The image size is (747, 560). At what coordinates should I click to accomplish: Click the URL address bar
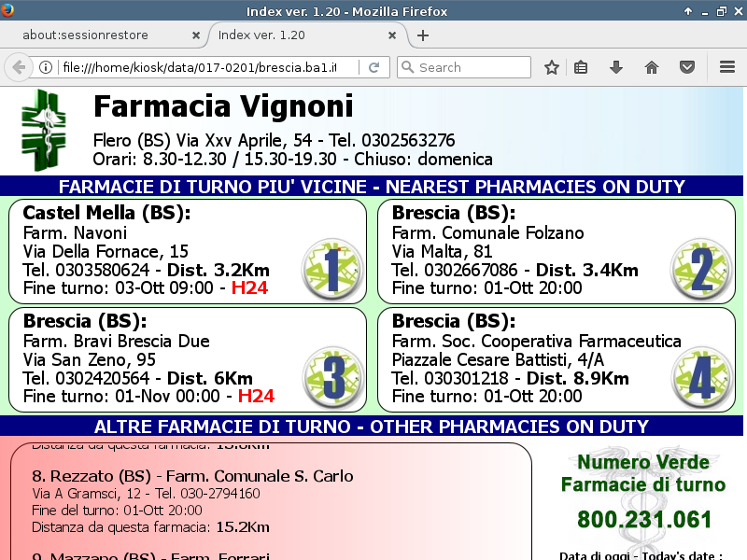205,67
